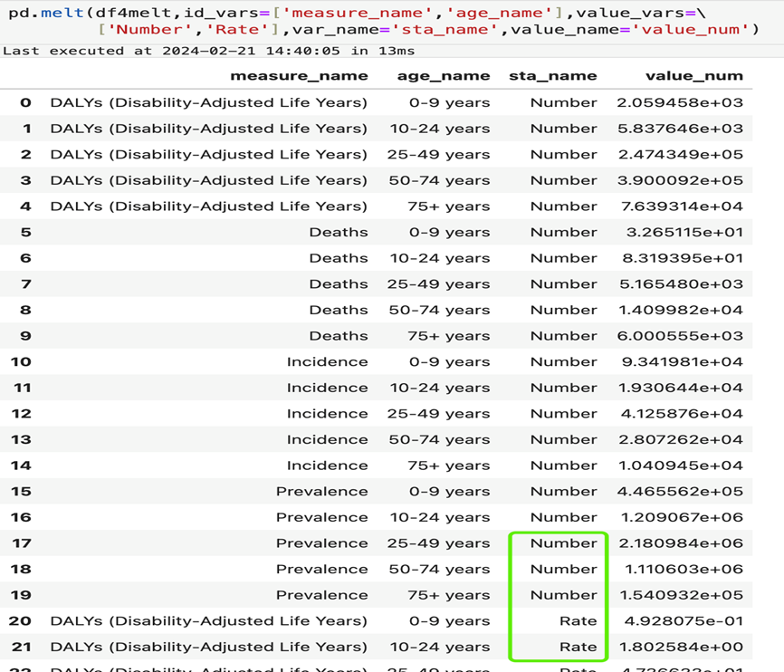Click value 1.802584e+00 in row 21
This screenshot has width=784, height=672.
click(x=681, y=648)
